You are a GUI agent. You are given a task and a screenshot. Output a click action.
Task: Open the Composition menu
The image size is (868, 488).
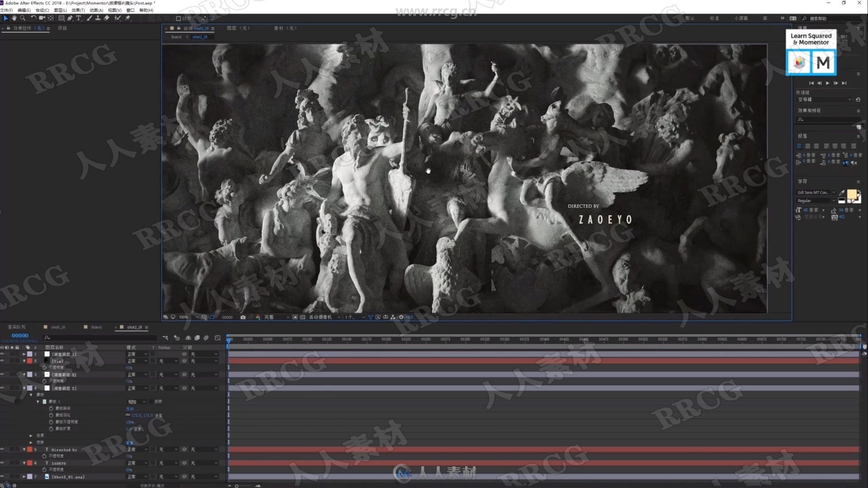click(x=42, y=10)
